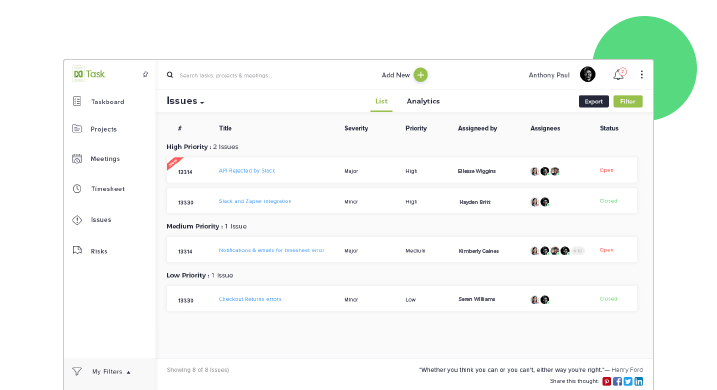Click Closed status of Slack and Zapier integration
Screen dimensions: 717x390
pos(608,201)
